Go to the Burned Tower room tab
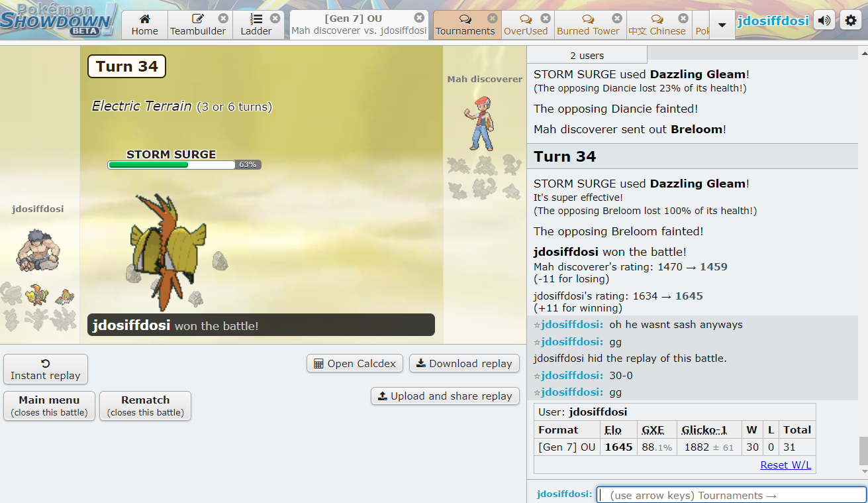Viewport: 868px width, 503px height. [x=588, y=25]
